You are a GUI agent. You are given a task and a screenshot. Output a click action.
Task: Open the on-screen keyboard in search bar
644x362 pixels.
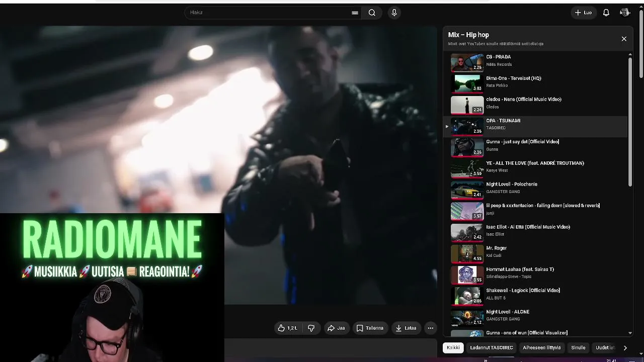355,13
